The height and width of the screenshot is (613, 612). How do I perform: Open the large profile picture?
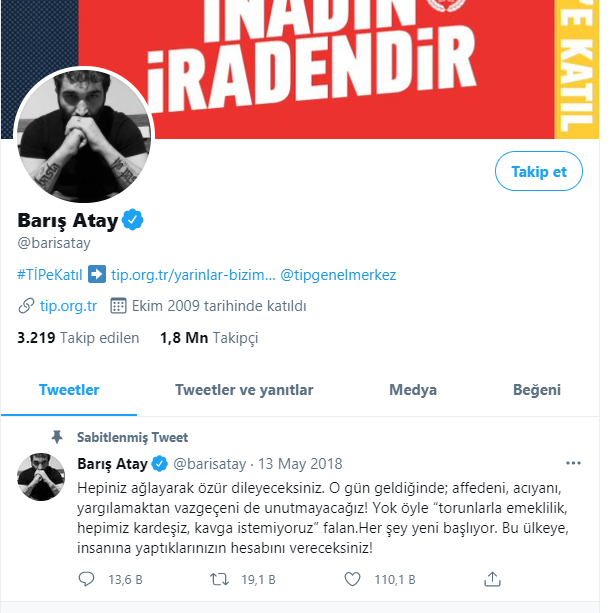tap(84, 135)
